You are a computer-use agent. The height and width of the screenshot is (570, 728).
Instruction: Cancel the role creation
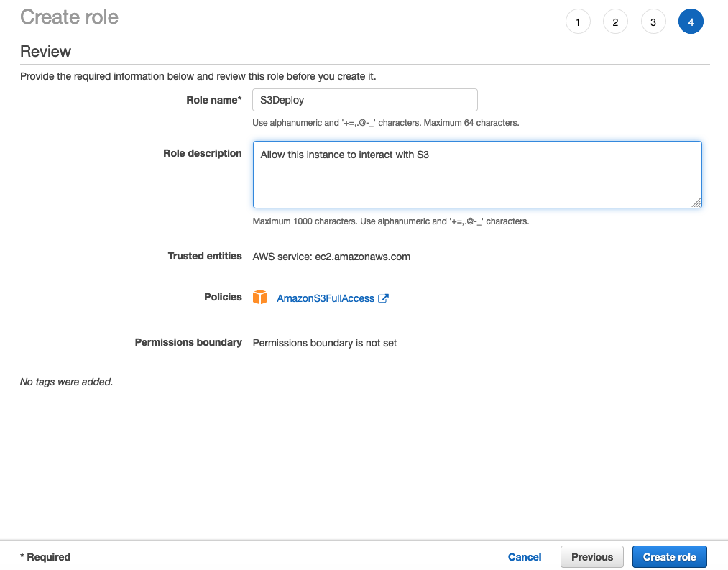point(524,557)
